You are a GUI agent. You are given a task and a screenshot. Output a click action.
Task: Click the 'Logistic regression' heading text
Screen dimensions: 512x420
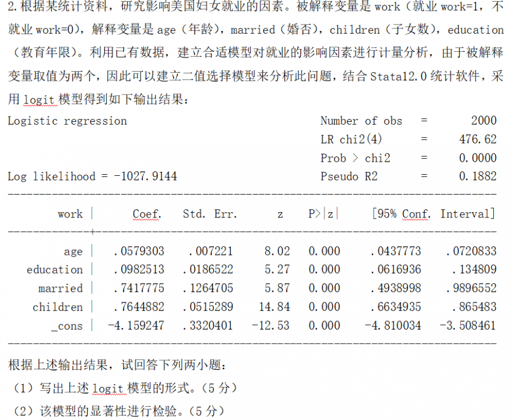[67, 121]
